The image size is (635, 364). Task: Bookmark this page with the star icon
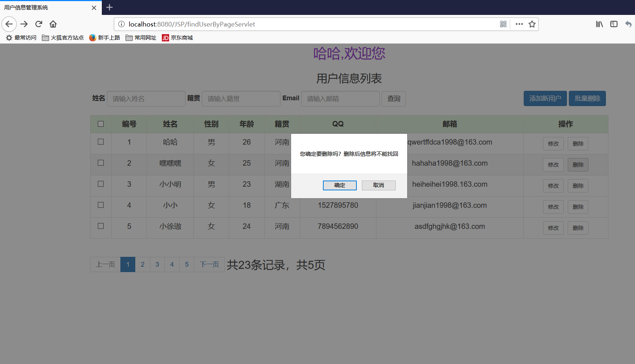pos(532,24)
